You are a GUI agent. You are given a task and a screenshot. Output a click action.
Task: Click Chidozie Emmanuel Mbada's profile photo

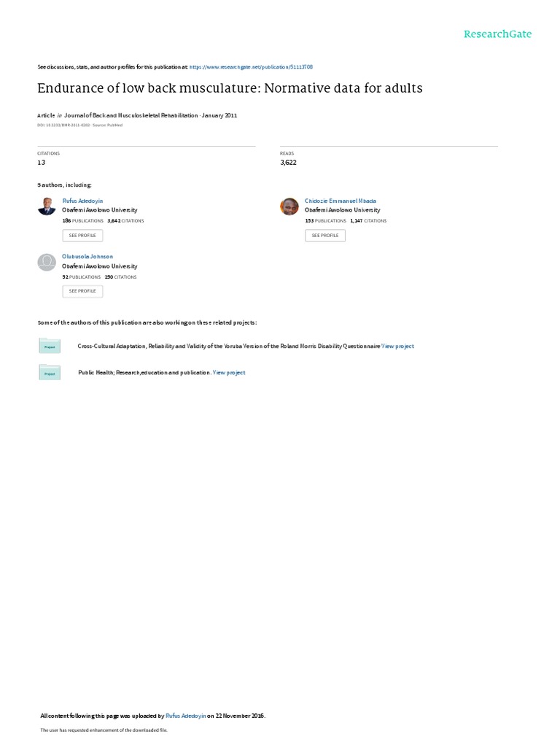(289, 206)
